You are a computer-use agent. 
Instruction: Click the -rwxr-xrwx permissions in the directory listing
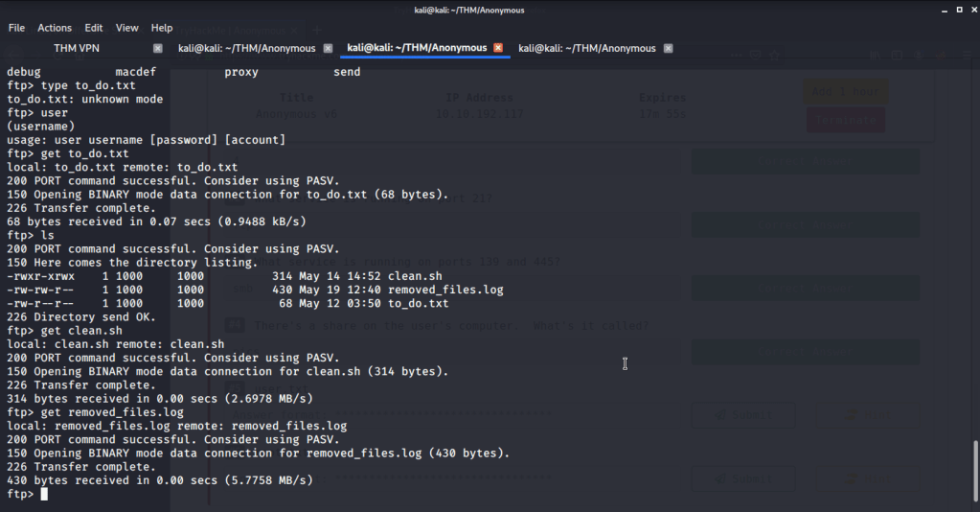tap(42, 276)
